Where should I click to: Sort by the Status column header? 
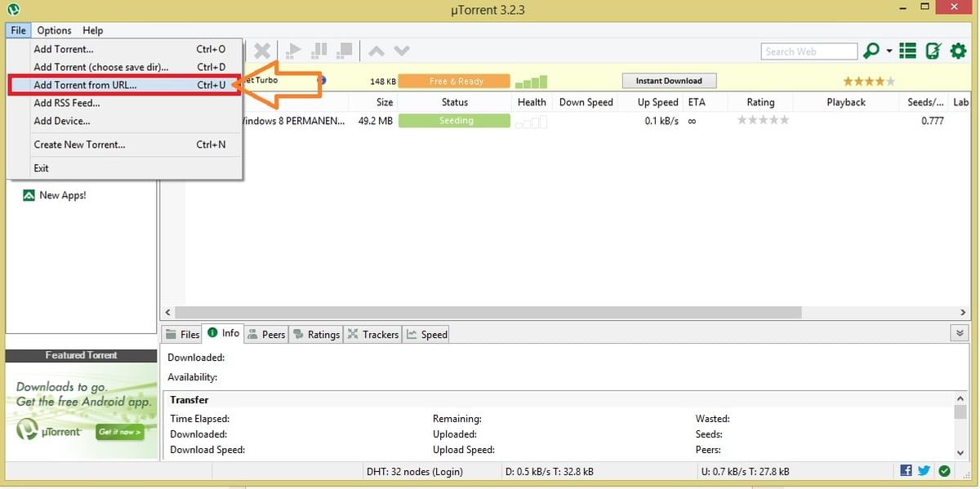(x=455, y=102)
